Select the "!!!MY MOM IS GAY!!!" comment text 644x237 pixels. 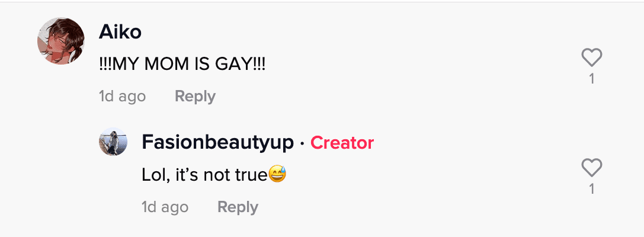tap(182, 64)
